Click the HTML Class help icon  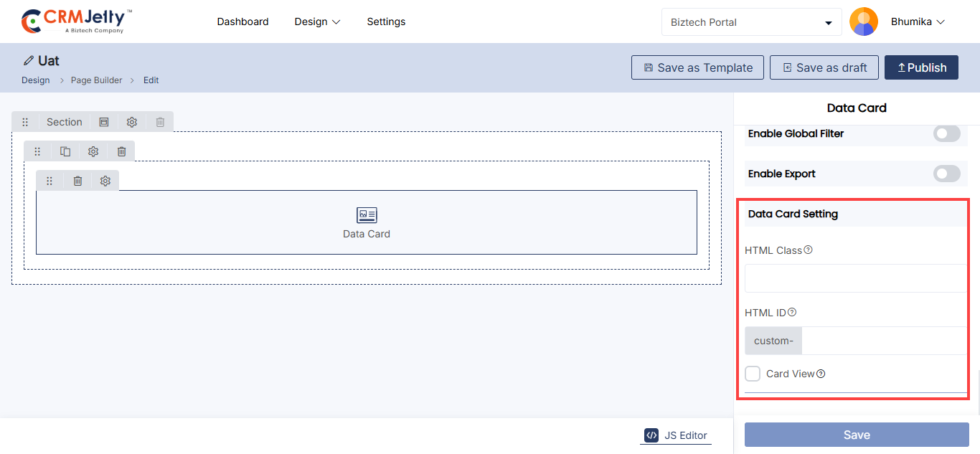(x=809, y=250)
